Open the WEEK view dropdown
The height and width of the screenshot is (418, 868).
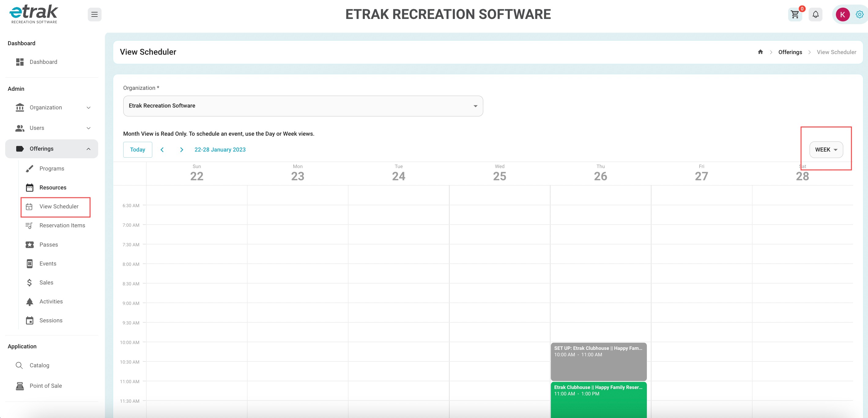826,150
